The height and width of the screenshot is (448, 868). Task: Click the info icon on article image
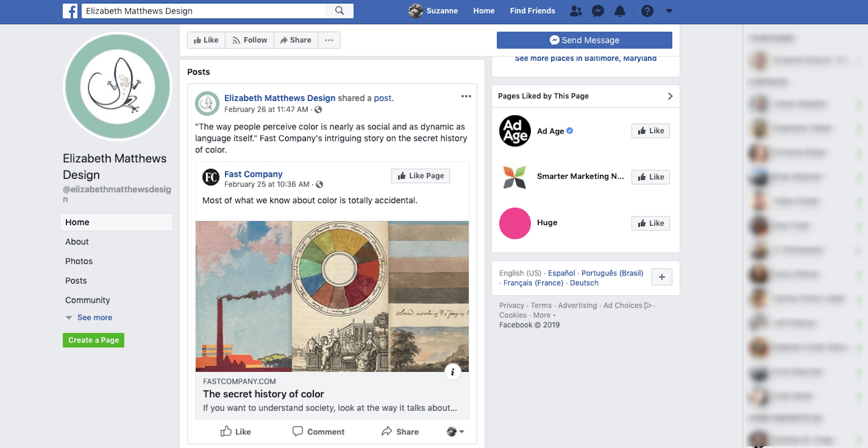pyautogui.click(x=452, y=372)
